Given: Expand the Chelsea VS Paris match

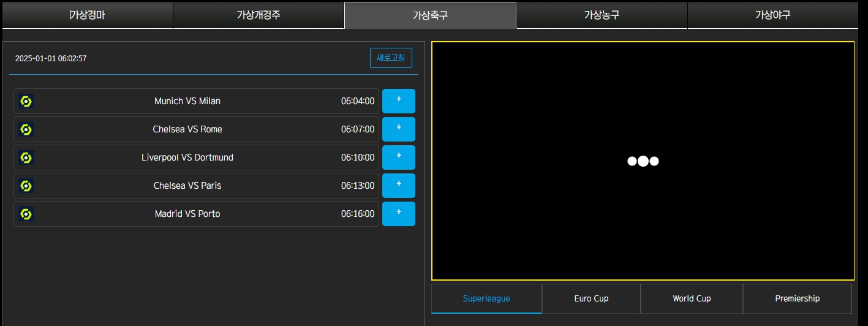Looking at the screenshot, I should 398,186.
